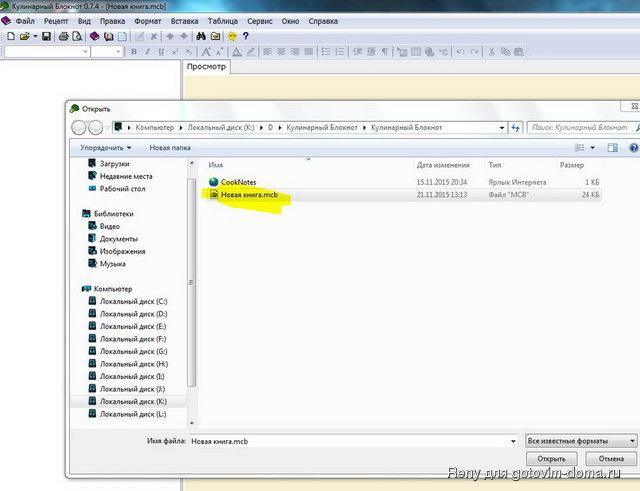
Task: Open the font size dropdown
Action: pyautogui.click(x=118, y=51)
